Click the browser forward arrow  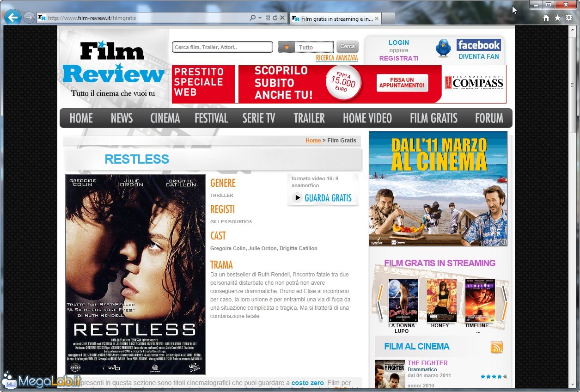click(x=29, y=18)
